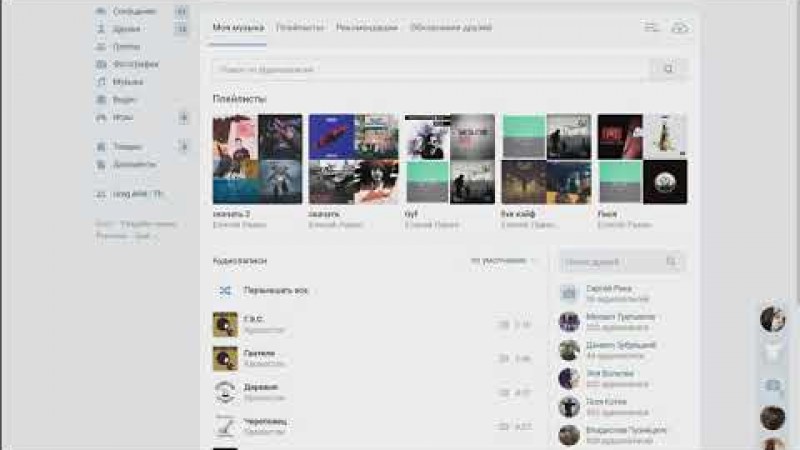Image resolution: width=800 pixels, height=450 pixels.
Task: Click the upload audio cloud icon
Action: pos(680,28)
